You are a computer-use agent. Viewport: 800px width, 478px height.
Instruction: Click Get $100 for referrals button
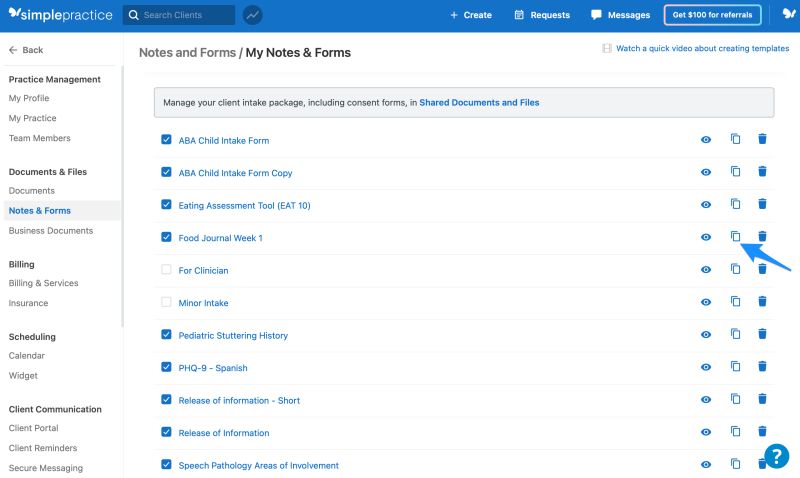click(x=712, y=15)
